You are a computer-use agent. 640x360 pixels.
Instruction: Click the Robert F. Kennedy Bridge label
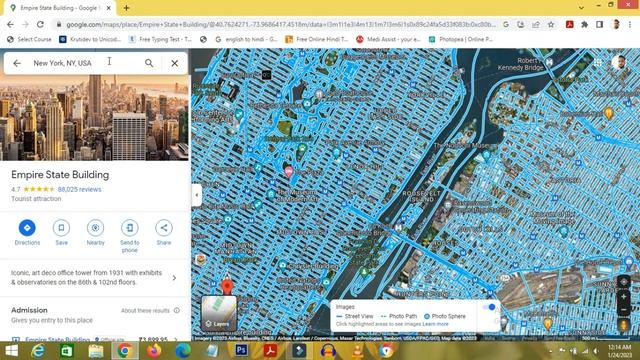(521, 64)
